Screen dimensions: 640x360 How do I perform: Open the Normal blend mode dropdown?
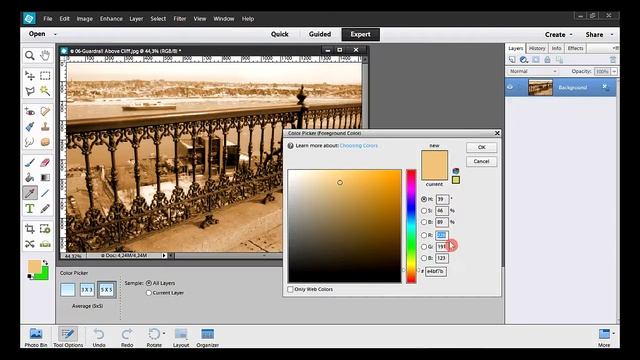tap(533, 71)
